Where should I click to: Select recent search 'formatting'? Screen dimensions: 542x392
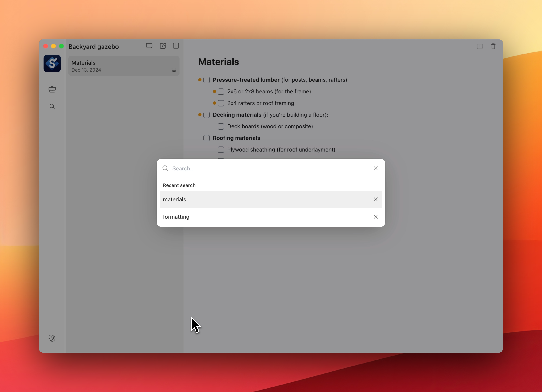[x=271, y=217]
